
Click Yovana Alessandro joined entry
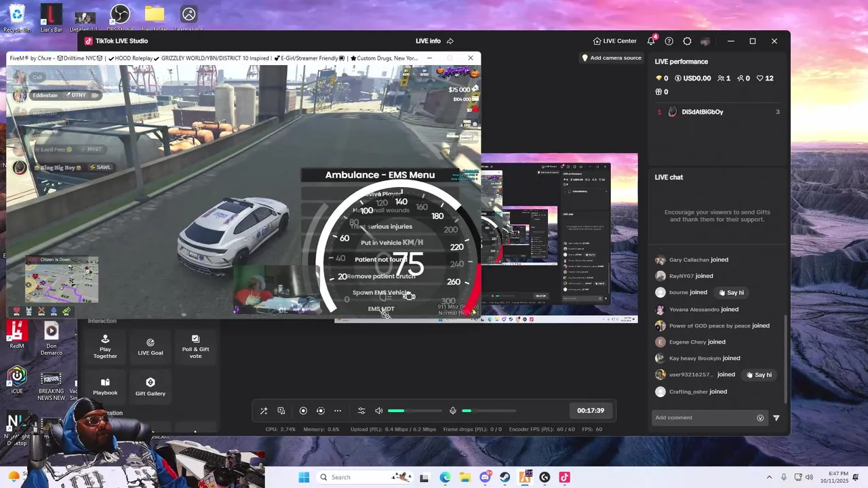coord(696,309)
